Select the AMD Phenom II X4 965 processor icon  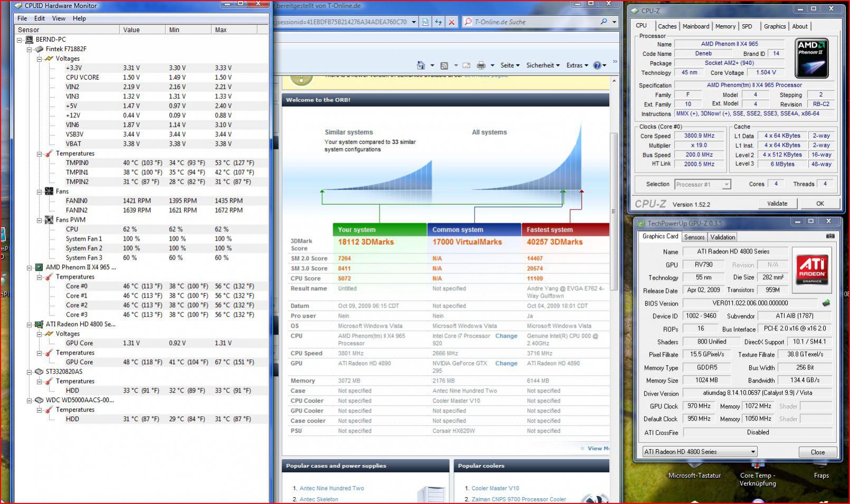click(x=39, y=268)
